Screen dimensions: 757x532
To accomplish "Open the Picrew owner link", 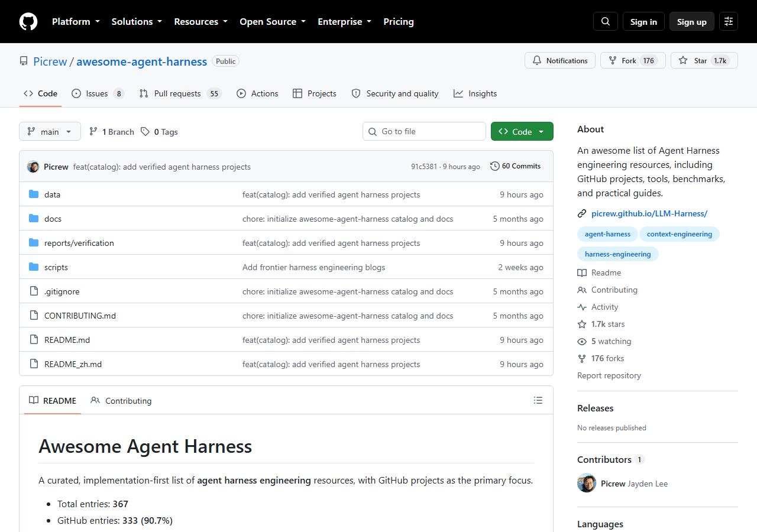I will pyautogui.click(x=50, y=61).
